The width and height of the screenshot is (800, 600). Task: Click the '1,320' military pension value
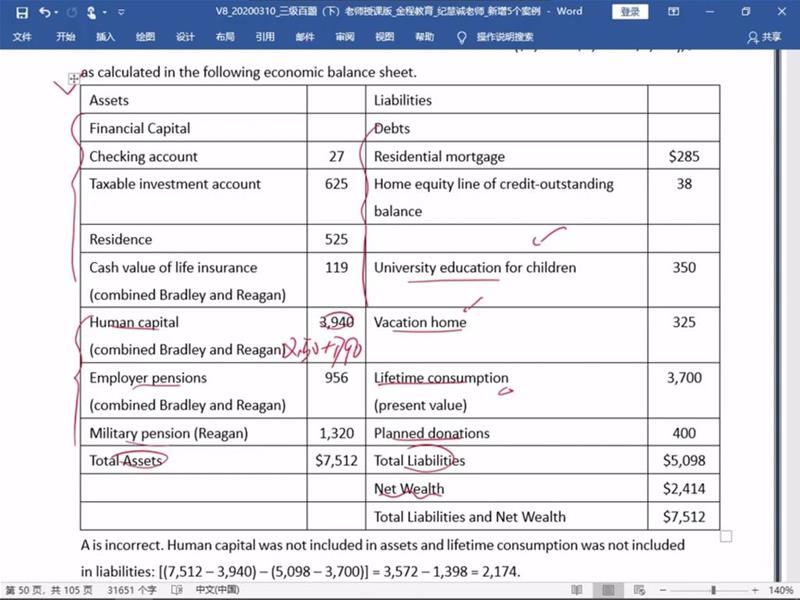(336, 433)
